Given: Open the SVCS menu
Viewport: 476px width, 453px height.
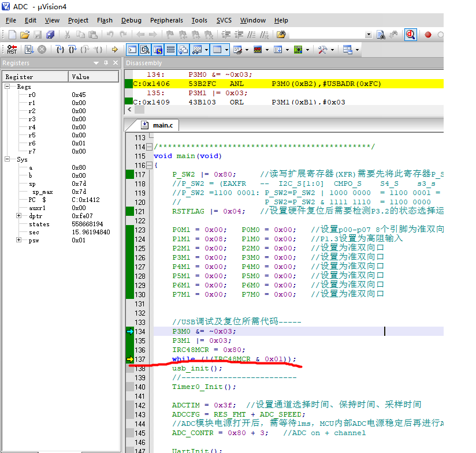Looking at the screenshot, I should [224, 20].
